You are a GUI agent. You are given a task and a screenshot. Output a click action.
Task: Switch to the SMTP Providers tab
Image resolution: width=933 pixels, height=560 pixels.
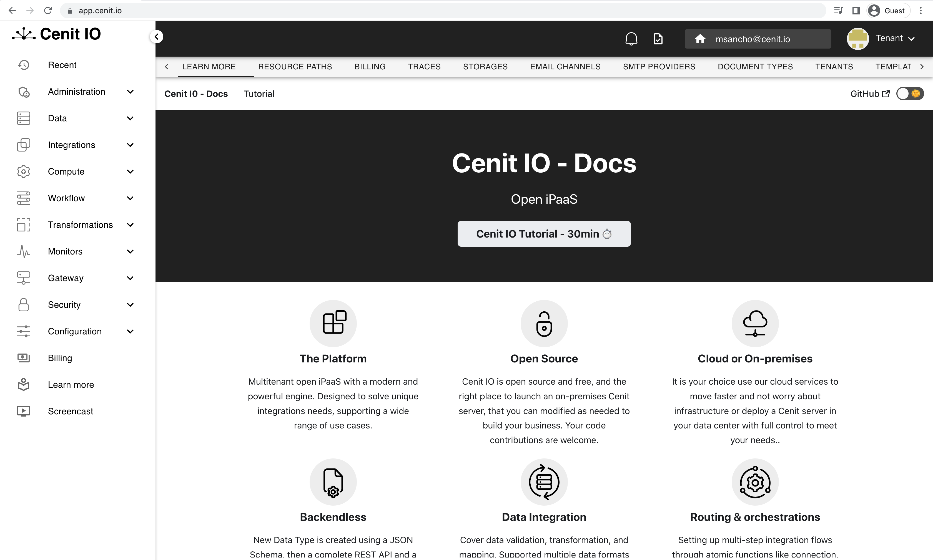659,67
